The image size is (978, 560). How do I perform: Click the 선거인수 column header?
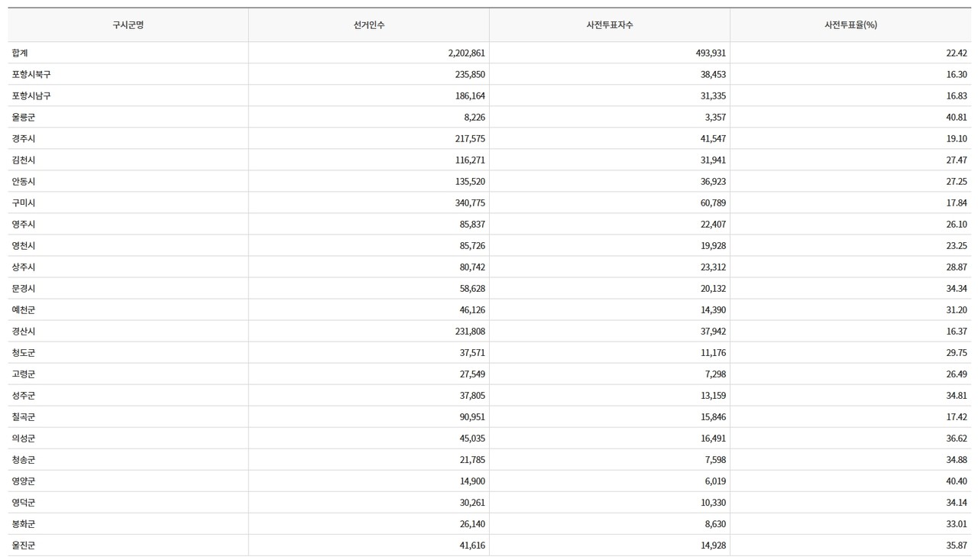368,25
